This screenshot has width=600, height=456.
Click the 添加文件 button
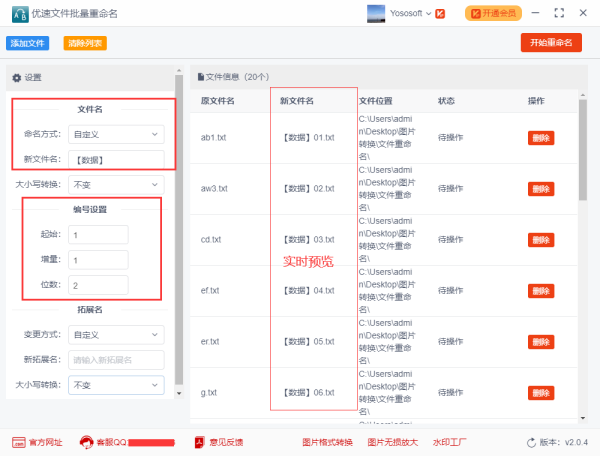click(28, 43)
